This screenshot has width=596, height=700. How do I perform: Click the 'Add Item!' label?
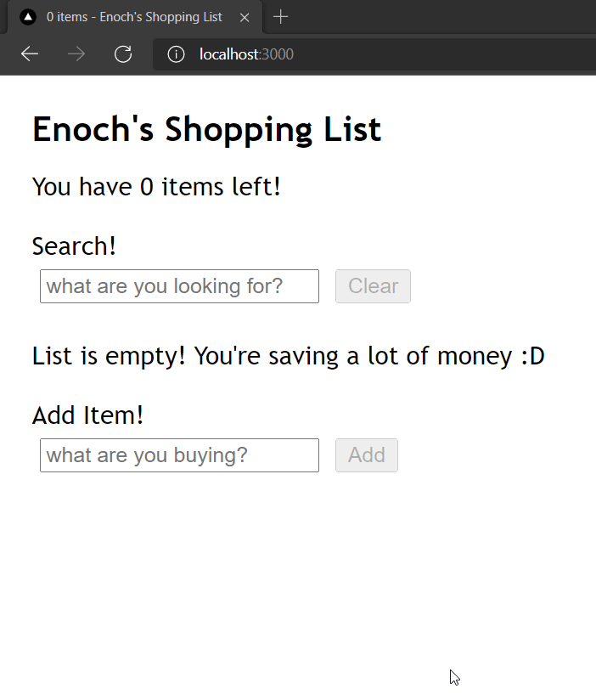pos(87,415)
